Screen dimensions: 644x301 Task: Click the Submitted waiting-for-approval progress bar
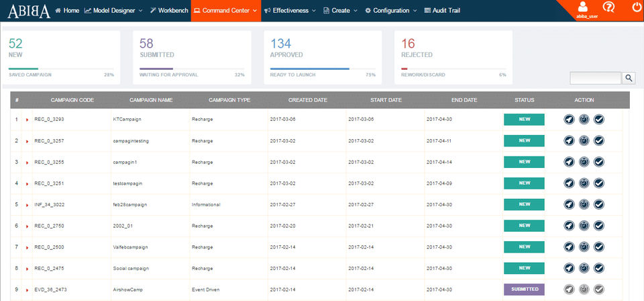(192, 69)
